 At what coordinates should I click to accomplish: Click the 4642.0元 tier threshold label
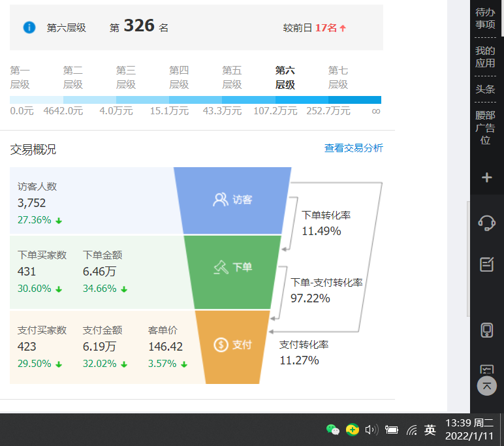[x=63, y=111]
